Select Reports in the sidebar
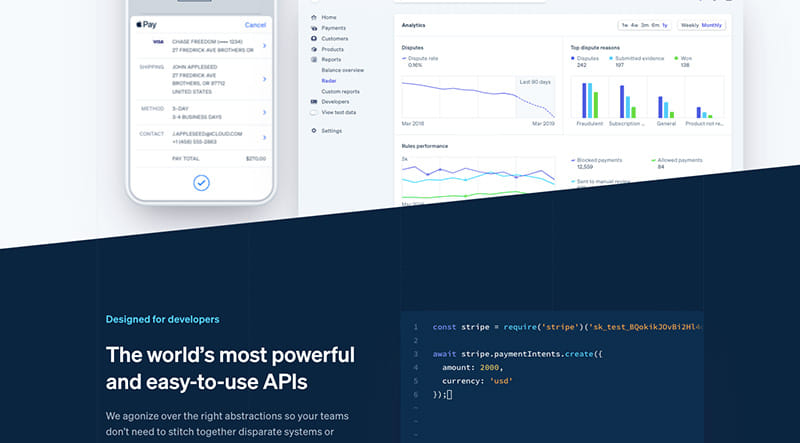This screenshot has width=800, height=443. pyautogui.click(x=331, y=60)
